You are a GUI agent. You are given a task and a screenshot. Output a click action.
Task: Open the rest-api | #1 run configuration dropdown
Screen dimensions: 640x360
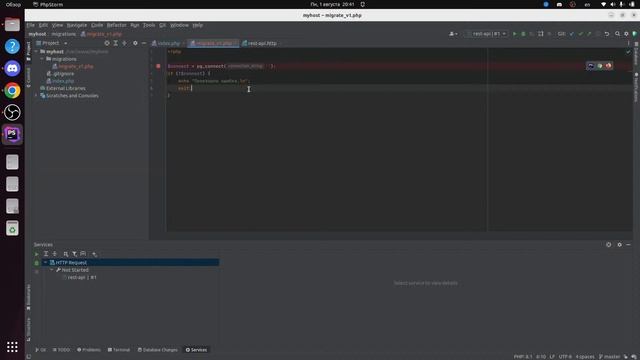click(487, 34)
